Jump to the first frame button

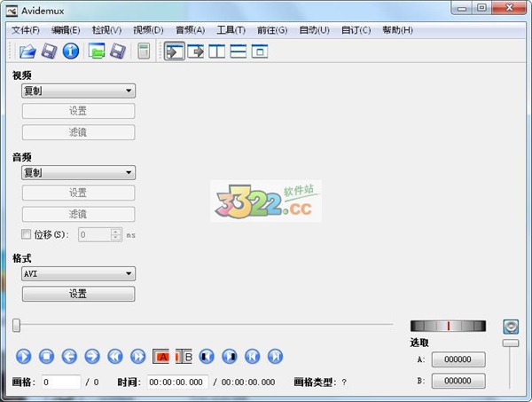[x=253, y=357]
